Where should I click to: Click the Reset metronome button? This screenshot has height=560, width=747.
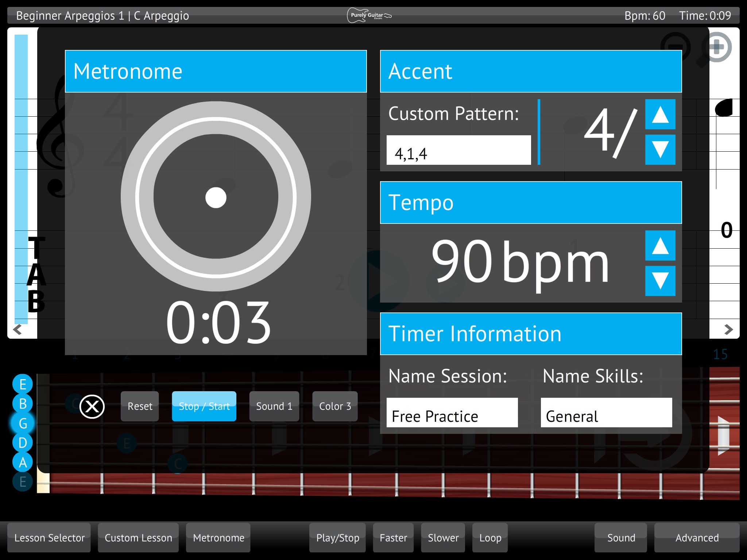(140, 406)
